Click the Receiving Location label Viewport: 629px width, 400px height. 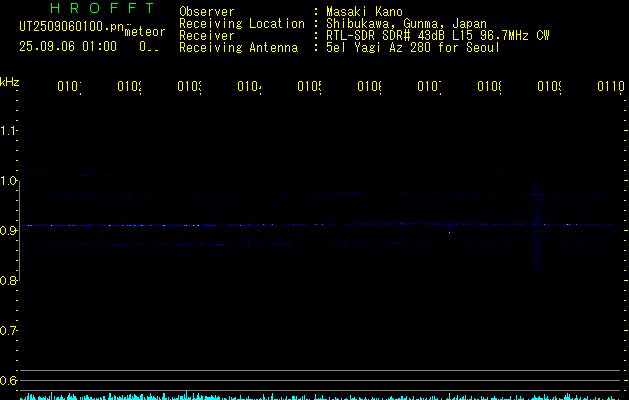point(242,24)
